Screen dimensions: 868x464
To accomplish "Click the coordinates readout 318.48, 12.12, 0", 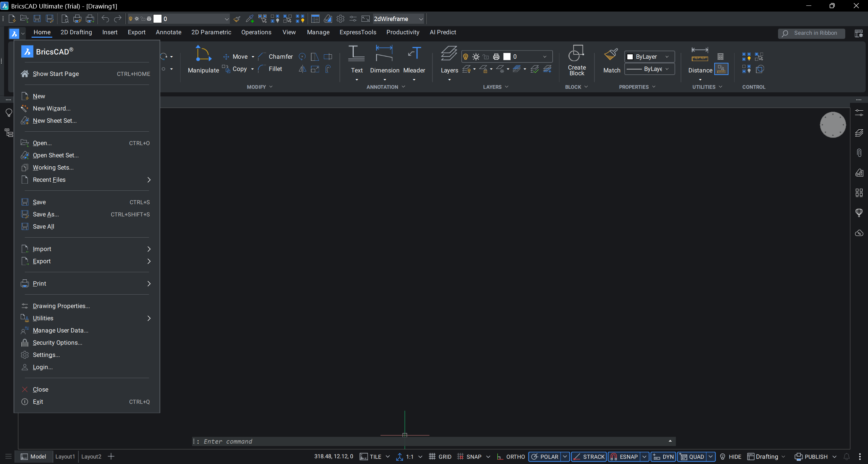I will point(334,457).
